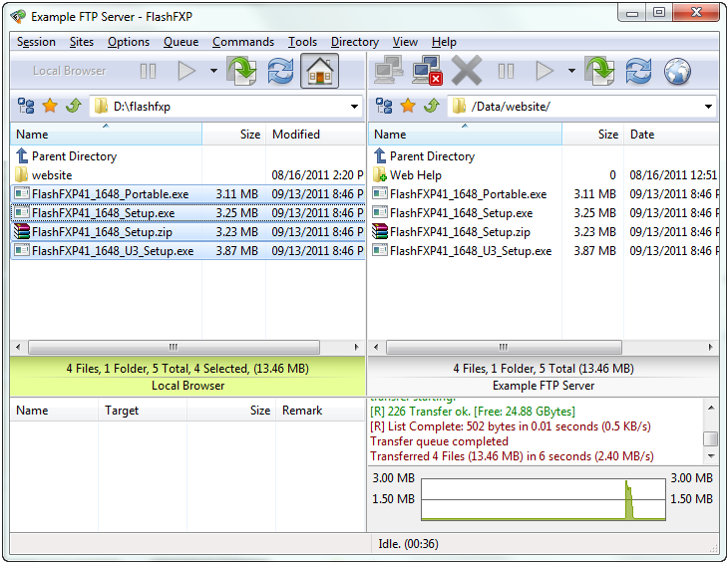Select local FlashFXP41_1648_Setup.zip file
This screenshot has width=728, height=563.
188,232
